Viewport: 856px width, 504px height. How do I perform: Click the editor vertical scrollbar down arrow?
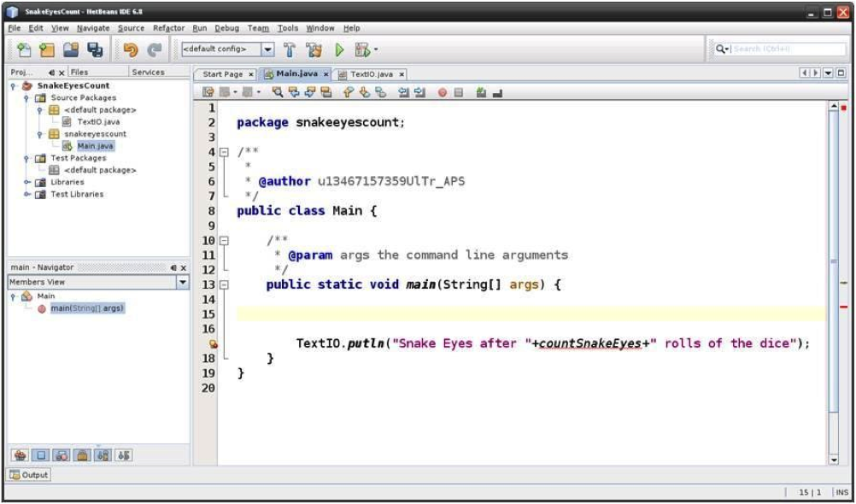(833, 460)
